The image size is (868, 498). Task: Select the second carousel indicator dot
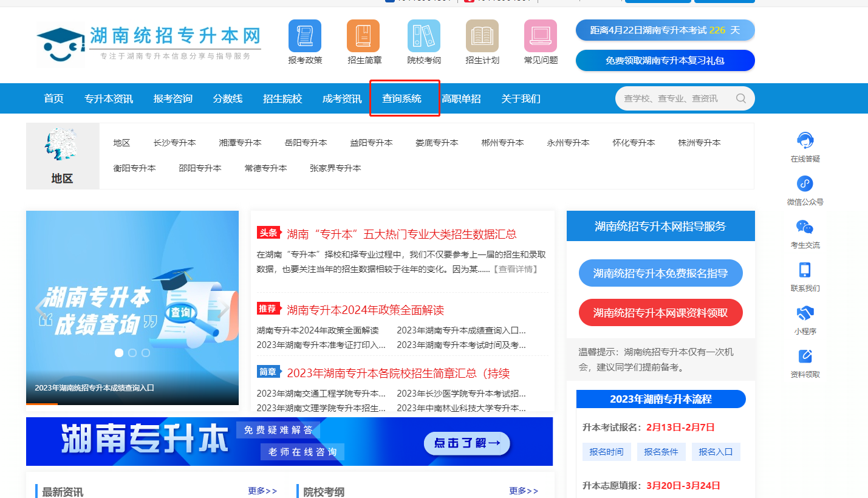click(132, 353)
